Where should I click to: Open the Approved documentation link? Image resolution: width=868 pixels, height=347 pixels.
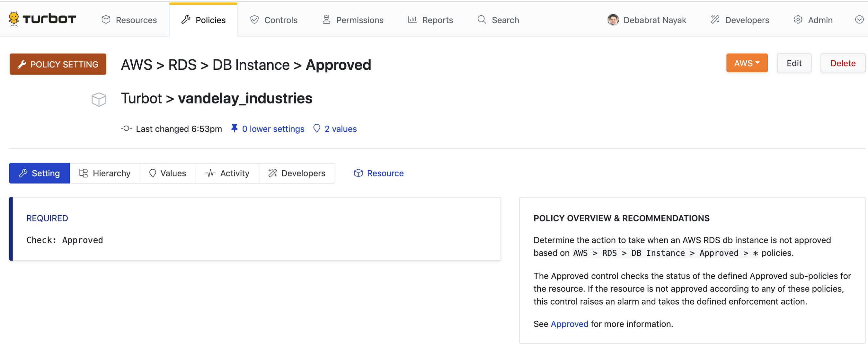[569, 324]
